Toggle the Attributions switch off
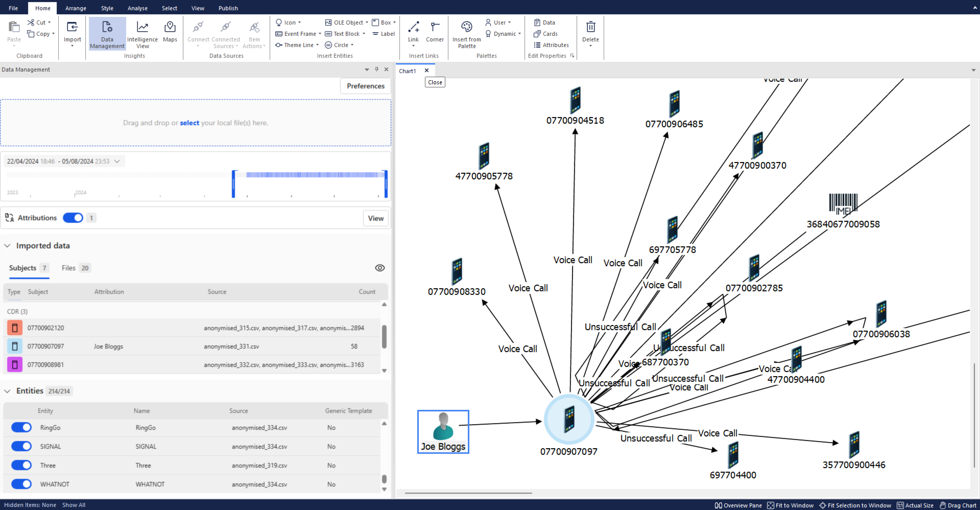Image resolution: width=980 pixels, height=510 pixels. [x=73, y=218]
